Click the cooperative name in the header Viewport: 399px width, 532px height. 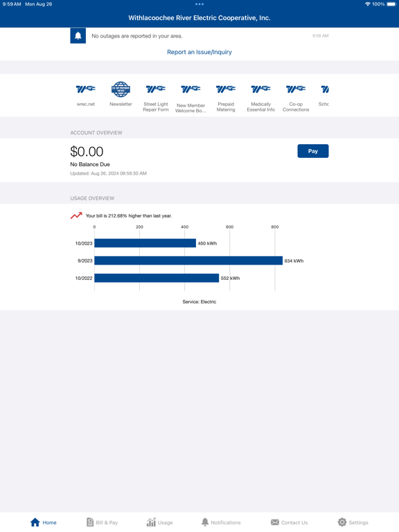(199, 18)
